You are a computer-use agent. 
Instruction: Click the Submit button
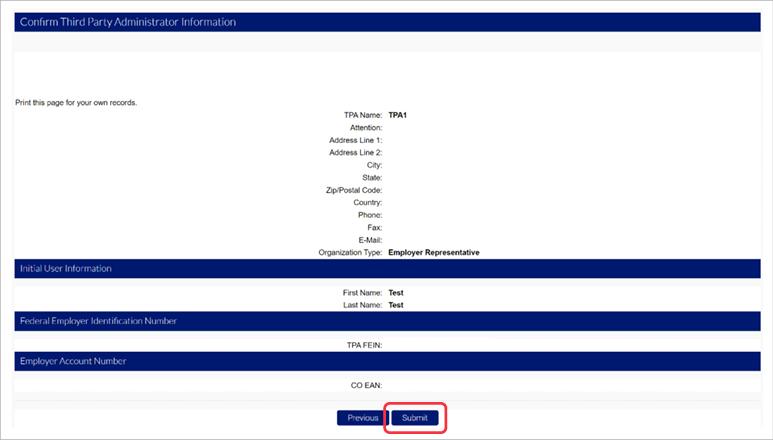(414, 418)
